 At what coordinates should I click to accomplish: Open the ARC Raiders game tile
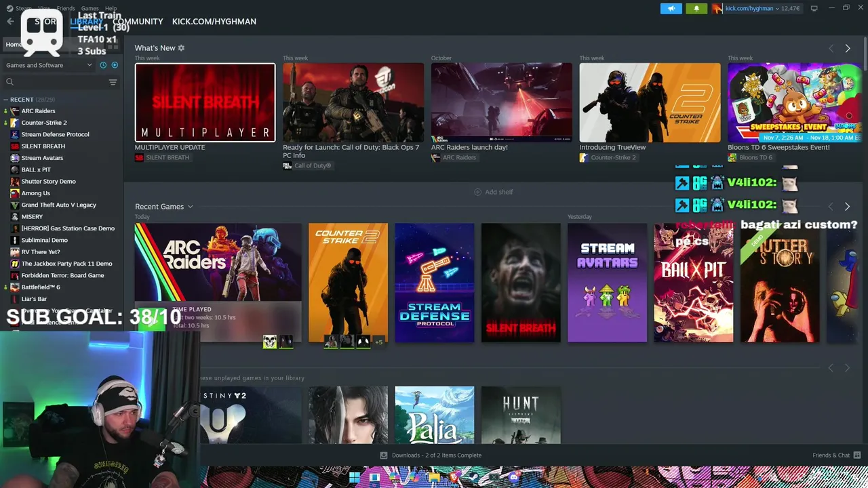[x=218, y=283]
